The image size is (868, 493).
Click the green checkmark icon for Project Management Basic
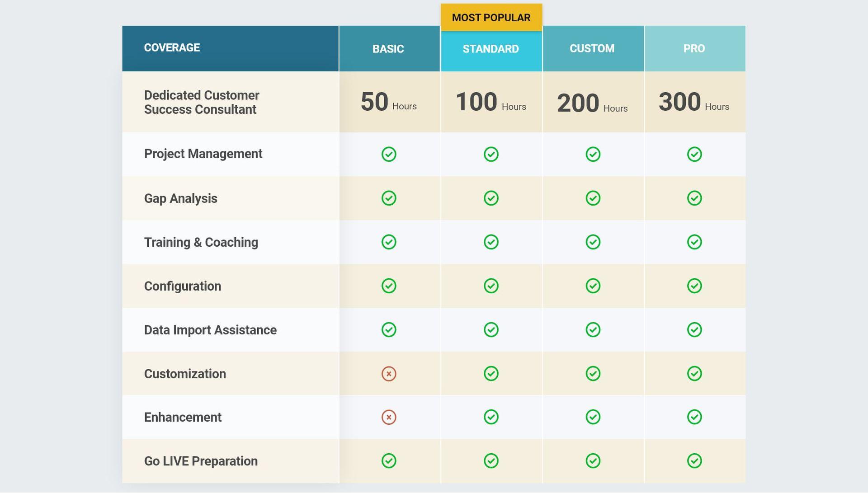389,155
